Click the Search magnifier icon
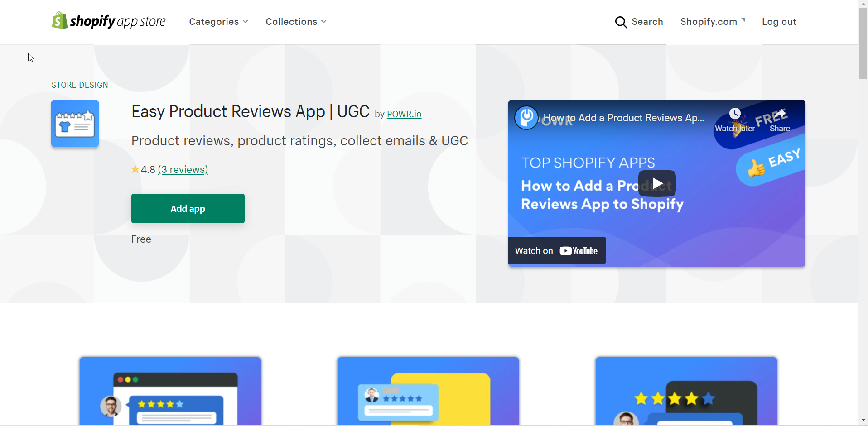Screen dimensions: 868x426 (x=621, y=22)
